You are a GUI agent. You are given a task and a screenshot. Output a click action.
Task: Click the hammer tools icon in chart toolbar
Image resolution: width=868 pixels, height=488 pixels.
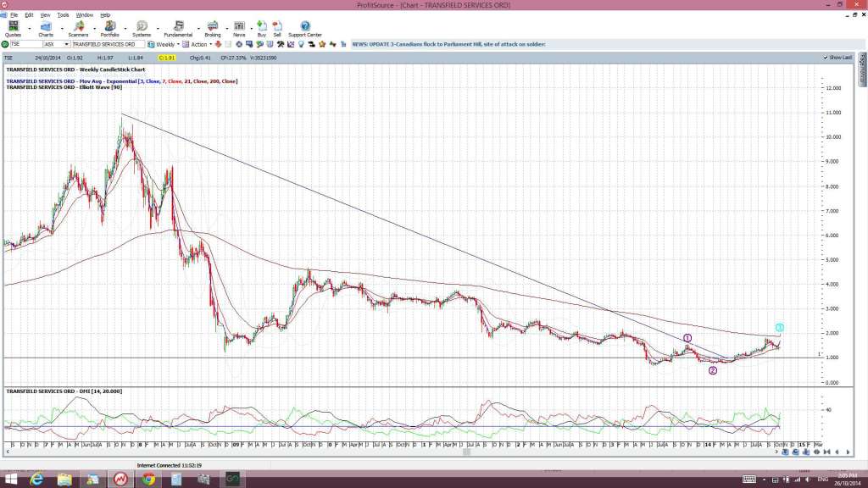pos(281,44)
